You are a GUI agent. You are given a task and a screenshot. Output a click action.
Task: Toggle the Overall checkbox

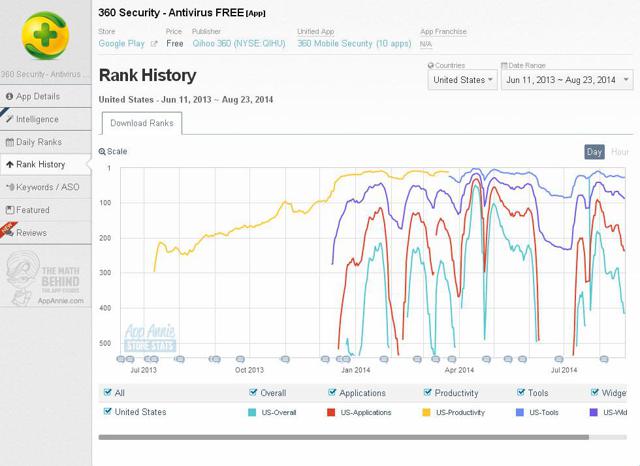click(x=253, y=392)
